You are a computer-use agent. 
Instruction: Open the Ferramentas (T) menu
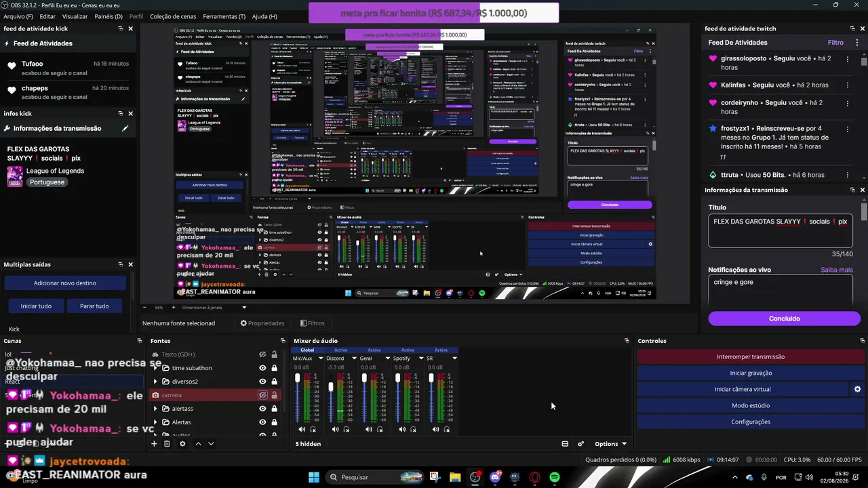point(224,16)
